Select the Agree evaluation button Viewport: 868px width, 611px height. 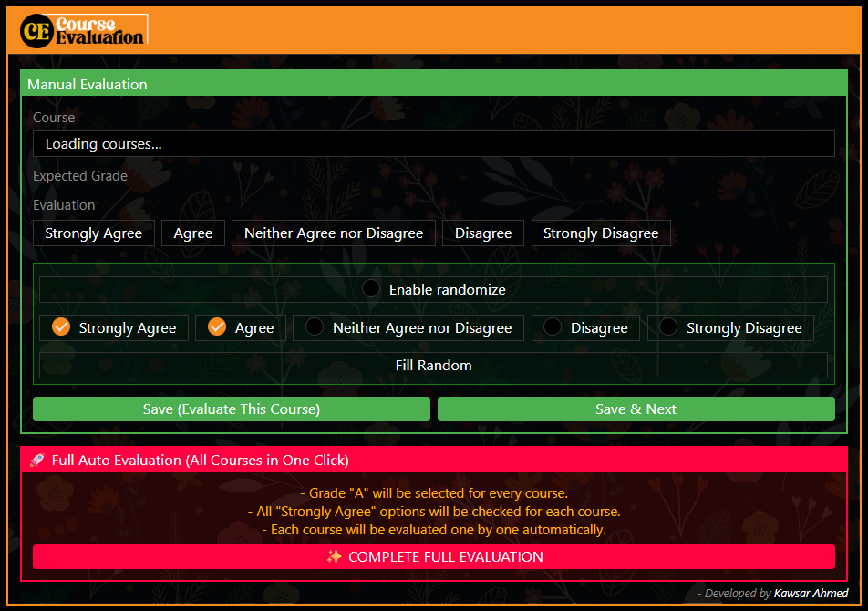coord(193,233)
